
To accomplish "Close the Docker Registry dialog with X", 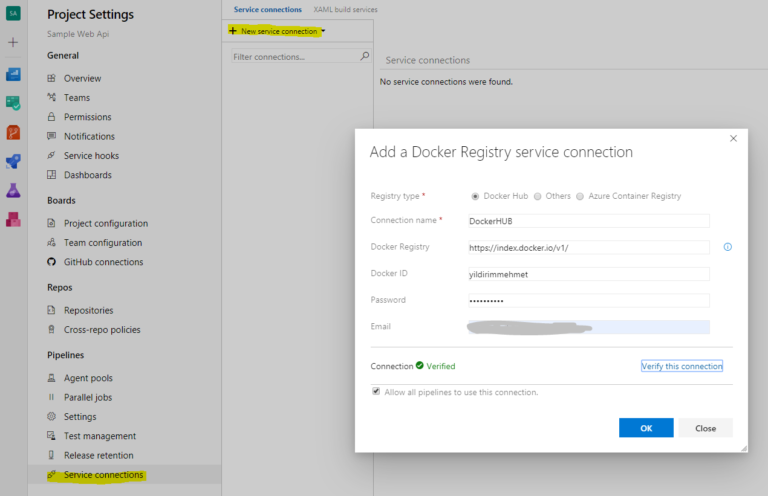I will (x=733, y=138).
